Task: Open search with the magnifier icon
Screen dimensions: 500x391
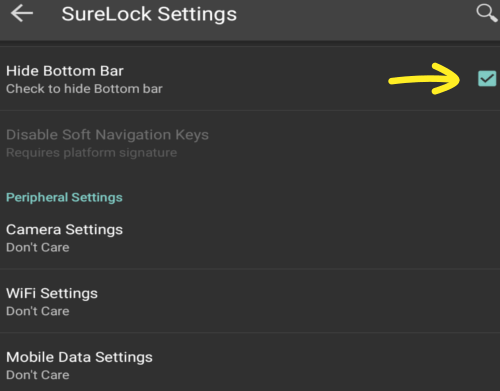Action: tap(487, 13)
